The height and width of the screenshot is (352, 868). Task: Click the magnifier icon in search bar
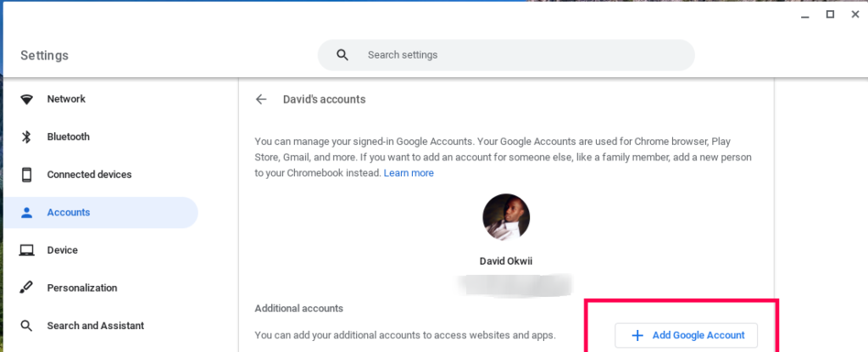point(342,55)
